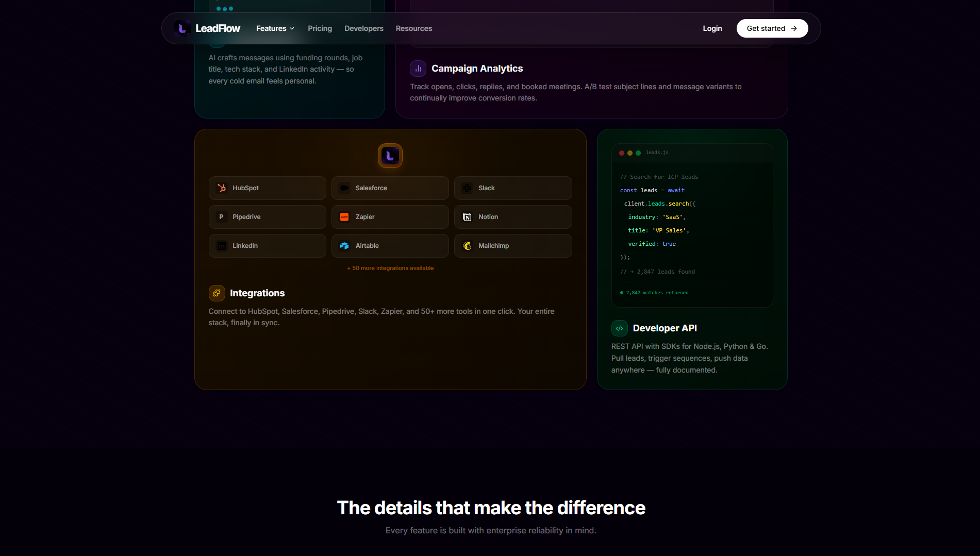980x556 pixels.
Task: Click the Integrations puzzle icon
Action: pyautogui.click(x=217, y=293)
